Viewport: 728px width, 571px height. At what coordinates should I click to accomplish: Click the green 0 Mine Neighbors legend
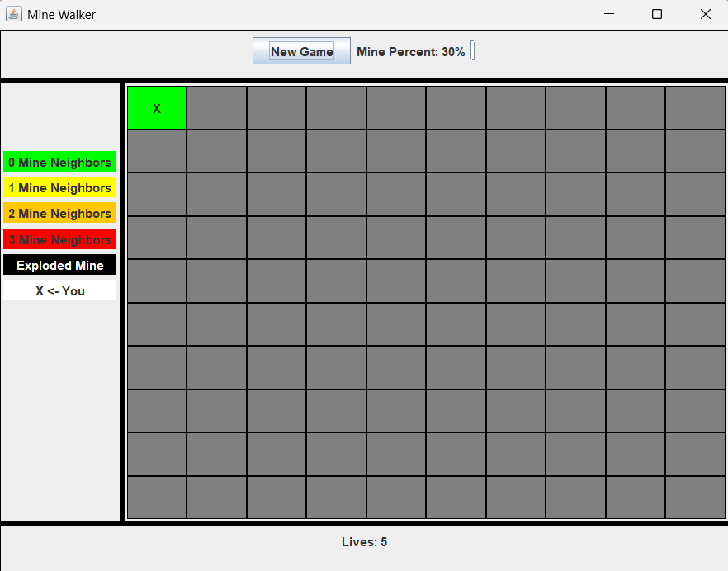pos(59,163)
